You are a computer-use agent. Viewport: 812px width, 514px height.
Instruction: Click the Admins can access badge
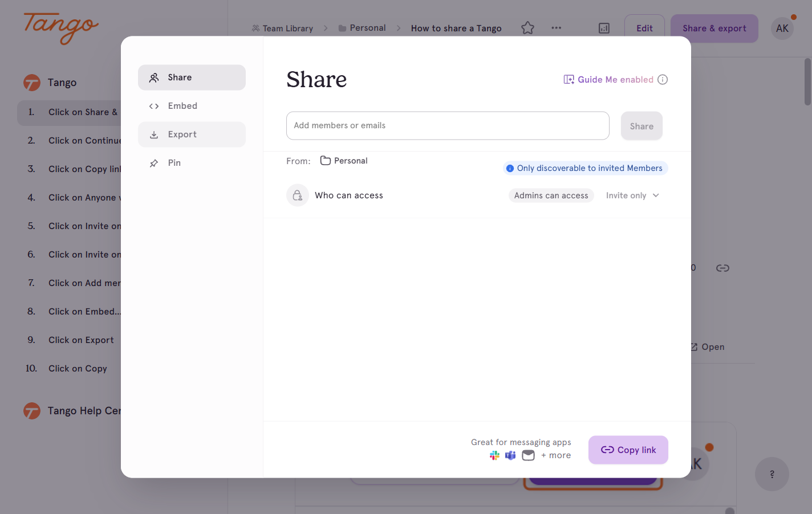click(551, 195)
